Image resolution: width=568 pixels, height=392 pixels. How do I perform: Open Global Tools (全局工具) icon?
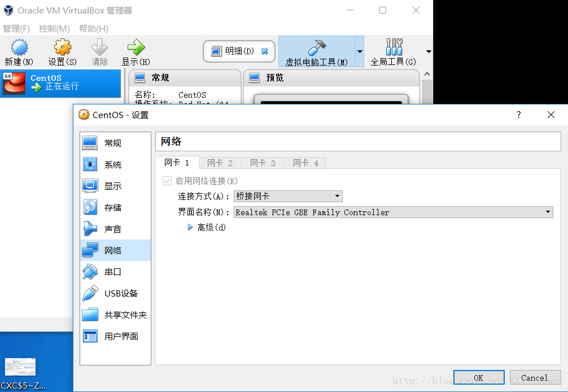tap(394, 47)
